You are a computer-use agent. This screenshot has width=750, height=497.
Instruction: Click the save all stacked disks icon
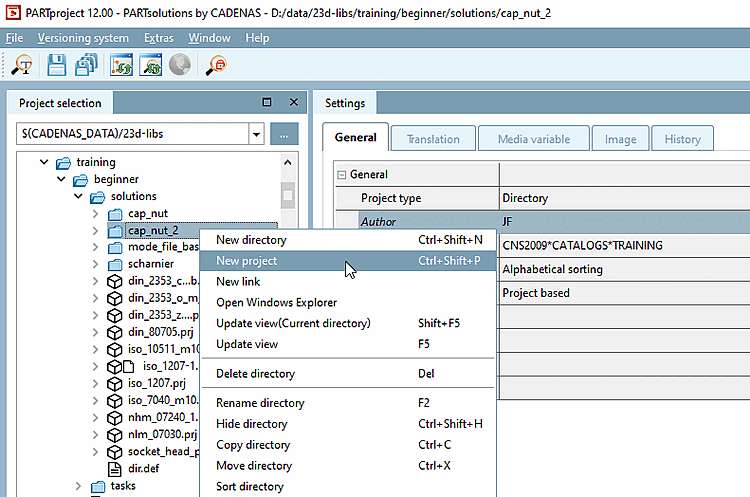pyautogui.click(x=87, y=65)
